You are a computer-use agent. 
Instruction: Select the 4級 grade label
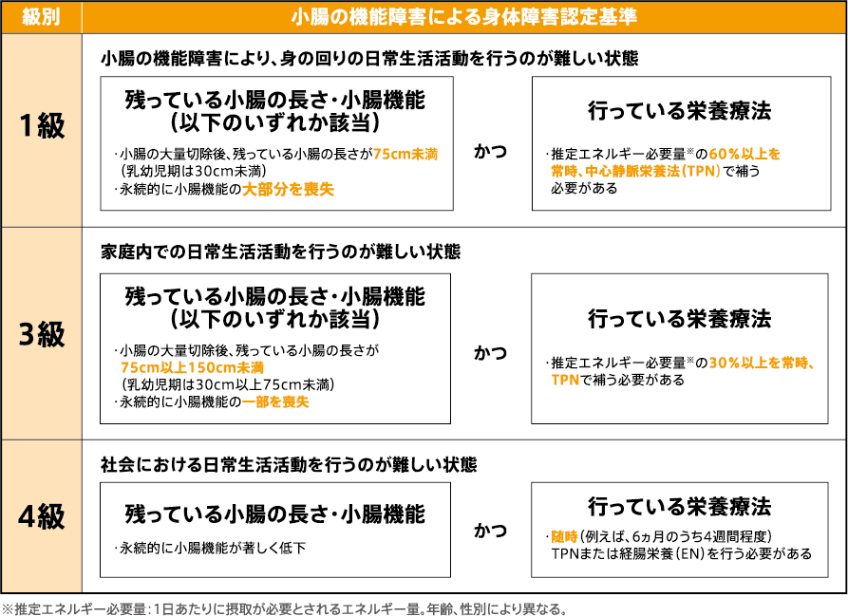tap(42, 516)
